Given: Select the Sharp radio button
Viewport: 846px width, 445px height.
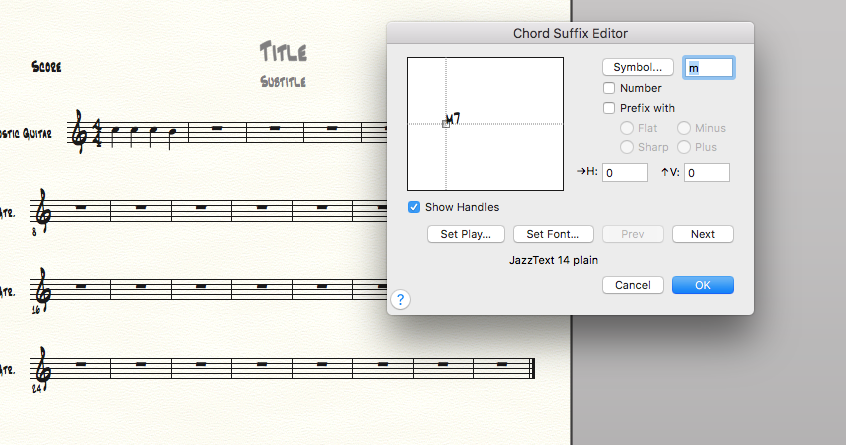Looking at the screenshot, I should 627,147.
